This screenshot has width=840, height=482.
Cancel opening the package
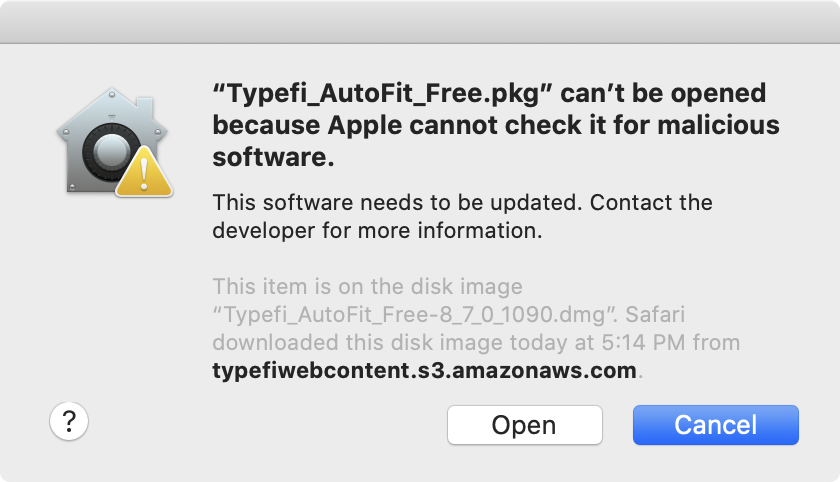click(716, 425)
